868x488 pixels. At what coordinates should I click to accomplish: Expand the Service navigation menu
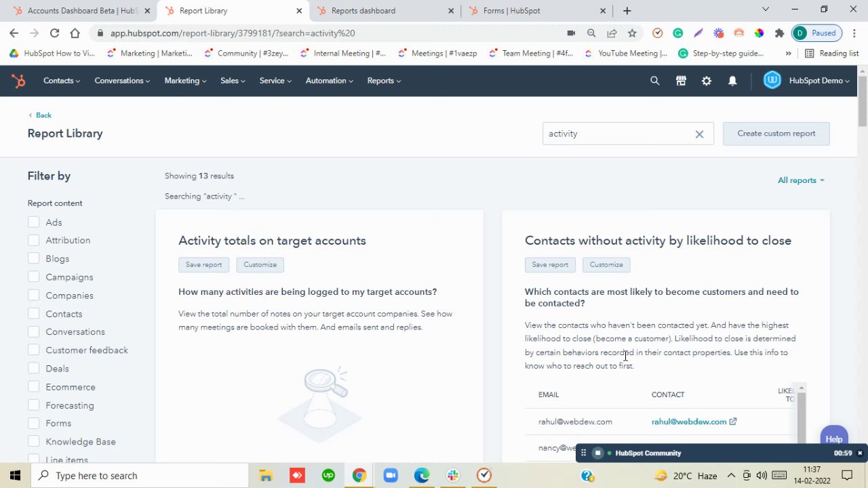(275, 81)
